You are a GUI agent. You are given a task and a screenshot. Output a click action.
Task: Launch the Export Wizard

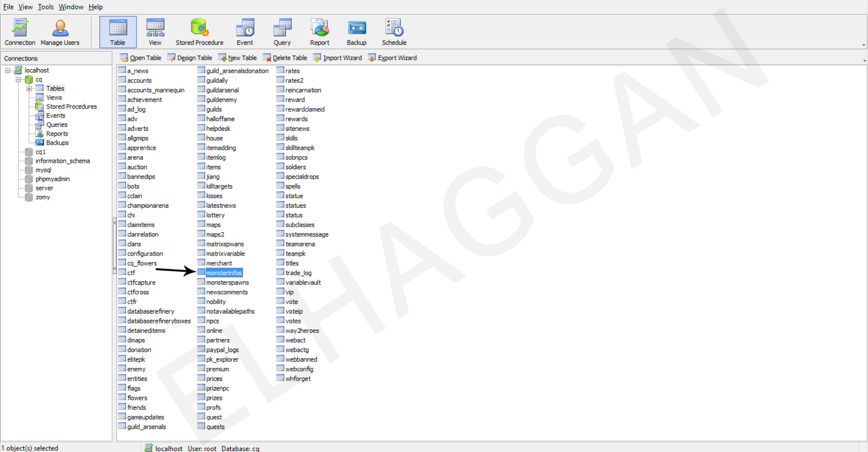(392, 58)
